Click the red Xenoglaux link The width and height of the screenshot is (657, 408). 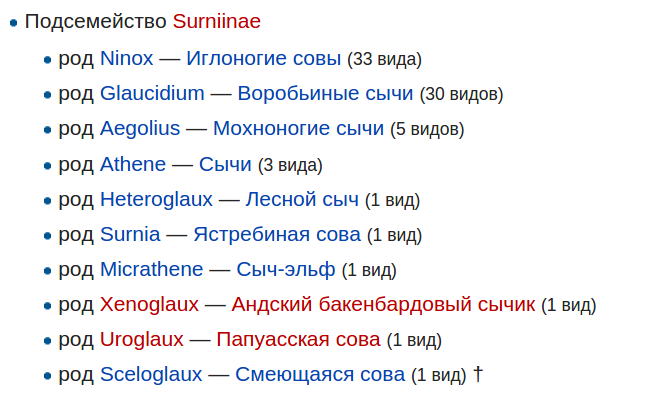click(x=149, y=304)
